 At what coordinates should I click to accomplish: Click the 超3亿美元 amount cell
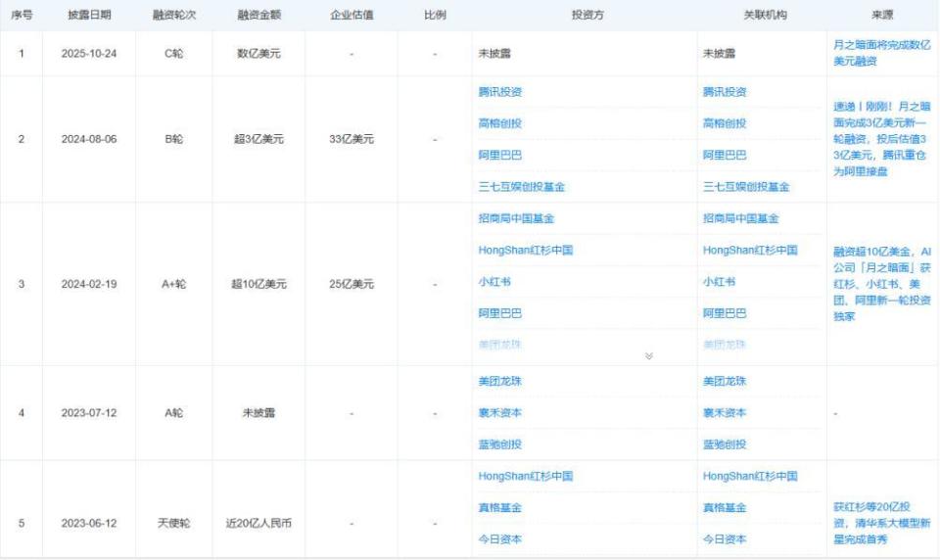258,139
